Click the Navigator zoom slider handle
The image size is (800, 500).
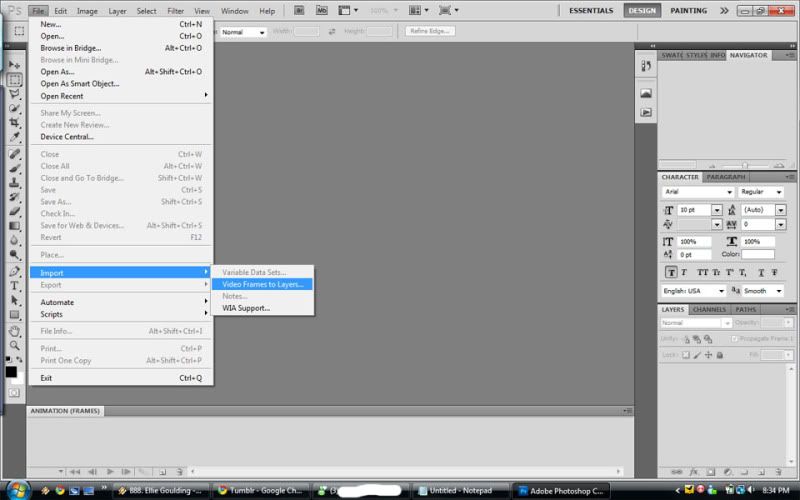(745, 165)
